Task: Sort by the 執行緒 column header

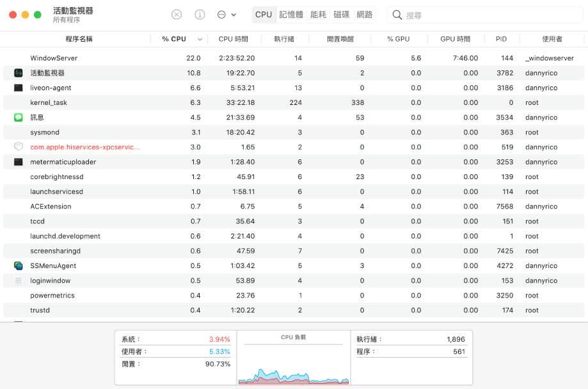Action: [284, 39]
